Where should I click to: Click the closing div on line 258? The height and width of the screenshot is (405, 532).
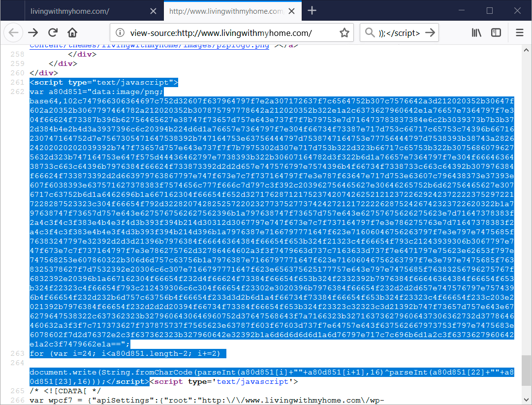point(82,54)
